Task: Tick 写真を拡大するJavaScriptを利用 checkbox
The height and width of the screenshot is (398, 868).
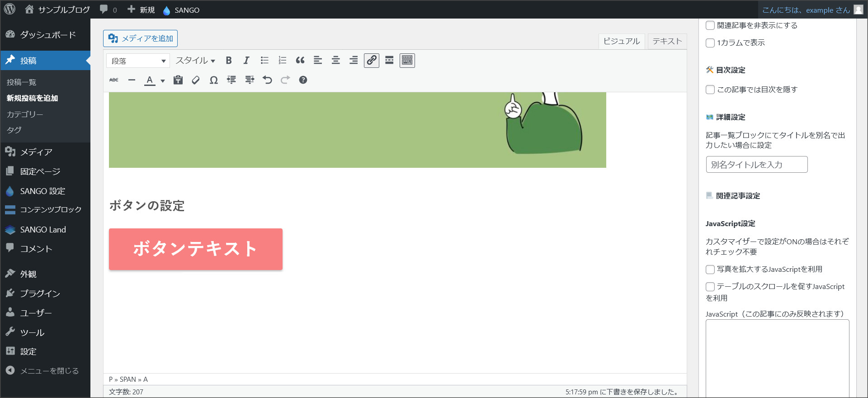Action: click(x=710, y=270)
